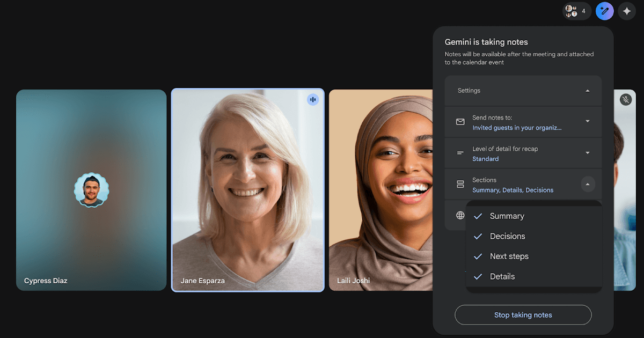Click the Level of detail lines icon
The image size is (644, 338).
click(x=460, y=153)
